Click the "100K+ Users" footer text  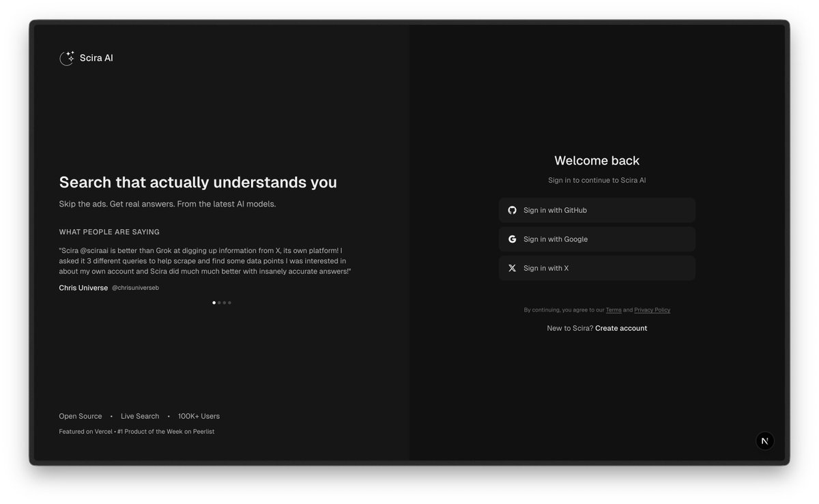click(199, 416)
